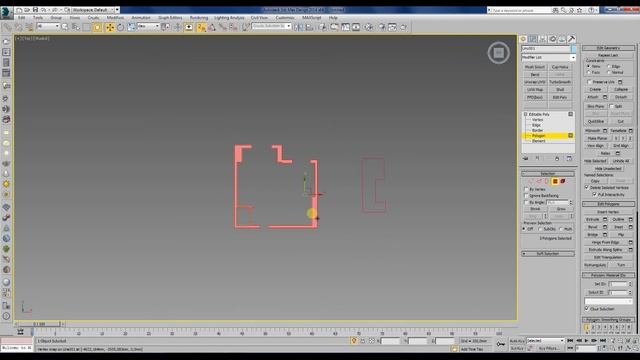The image size is (640, 360).
Task: Open the Edit menu
Action: pos(22,18)
